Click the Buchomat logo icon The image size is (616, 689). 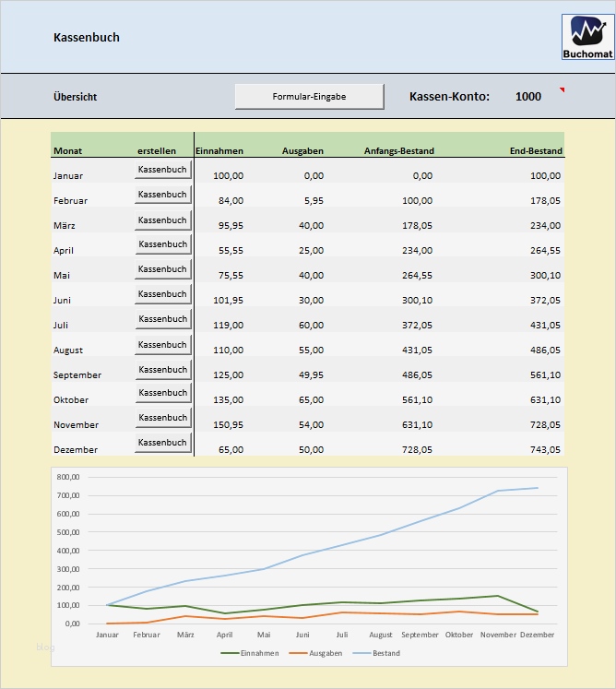[x=586, y=38]
